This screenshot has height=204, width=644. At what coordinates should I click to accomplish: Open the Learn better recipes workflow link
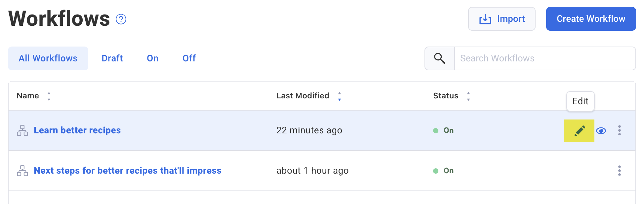point(77,130)
